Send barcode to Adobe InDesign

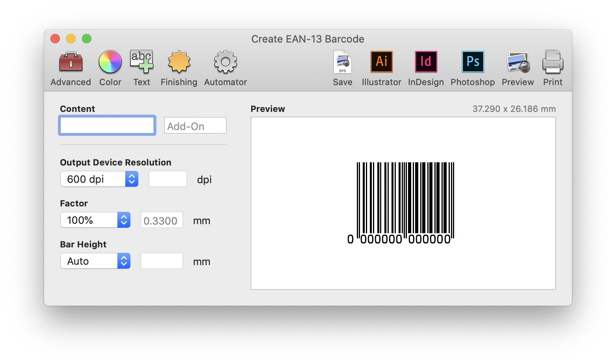click(426, 62)
